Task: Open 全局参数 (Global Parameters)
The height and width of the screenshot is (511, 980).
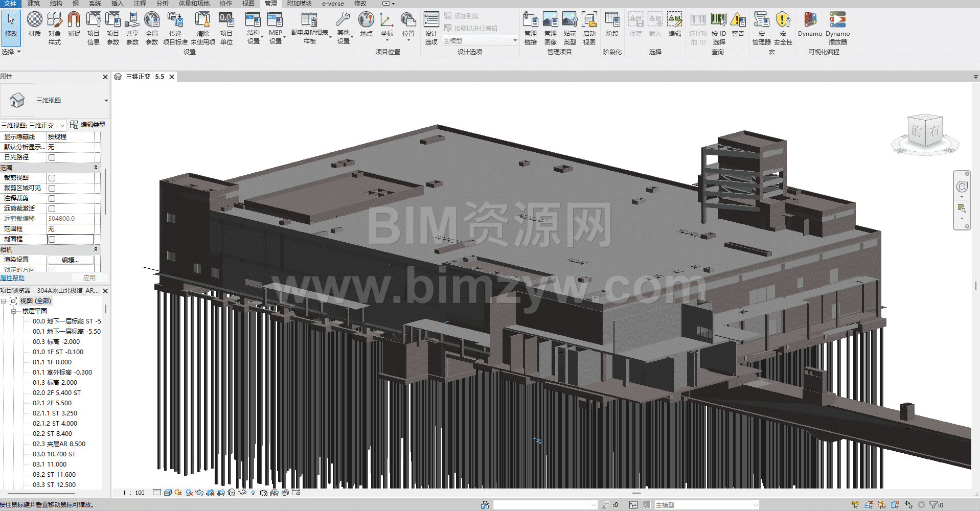Action: point(152,28)
